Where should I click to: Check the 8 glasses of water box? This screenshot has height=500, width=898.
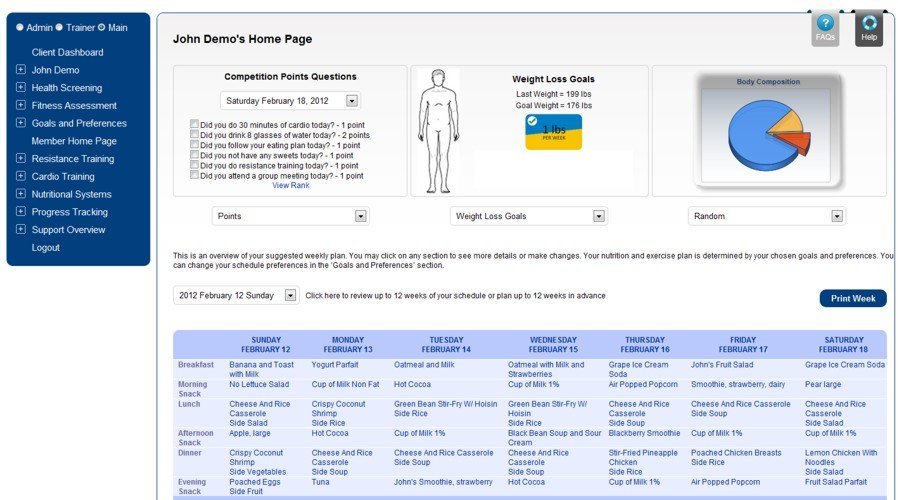click(x=194, y=135)
